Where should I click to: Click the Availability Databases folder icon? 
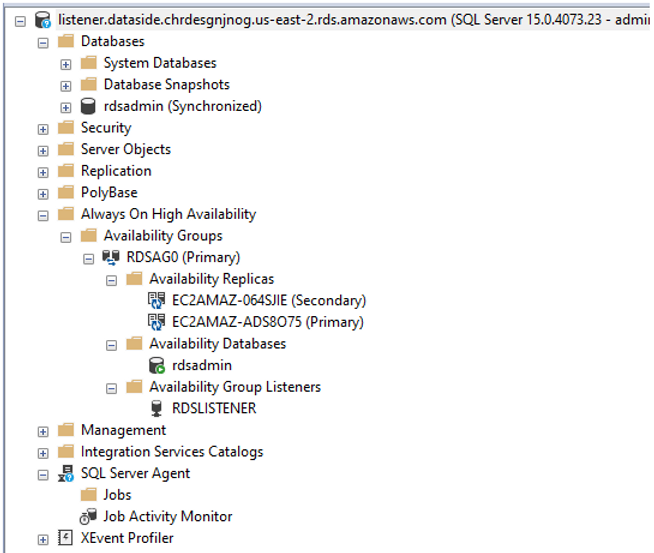tap(134, 344)
